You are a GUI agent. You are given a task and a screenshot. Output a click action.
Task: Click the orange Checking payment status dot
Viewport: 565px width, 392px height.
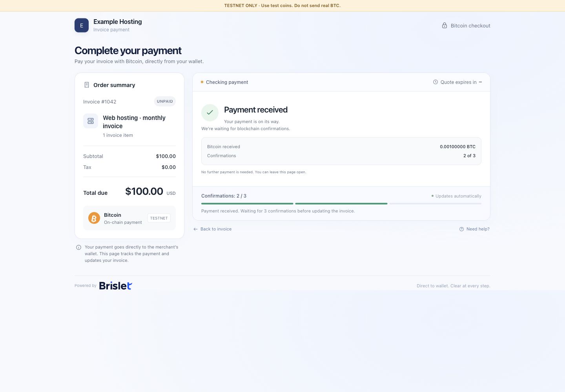click(x=202, y=82)
